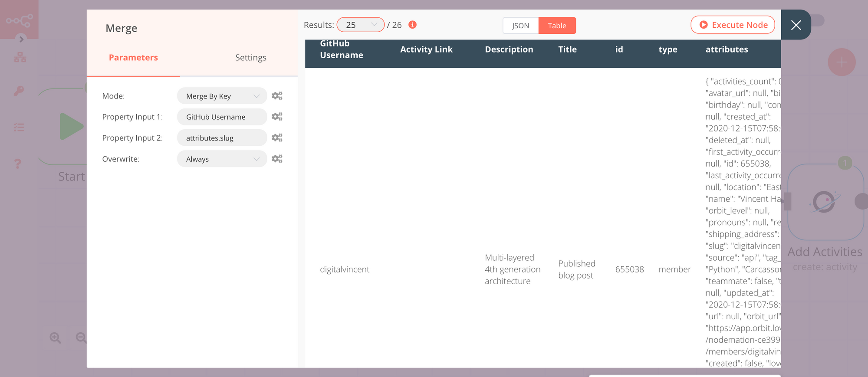Open the Mode dropdown Merge By Key

[222, 96]
